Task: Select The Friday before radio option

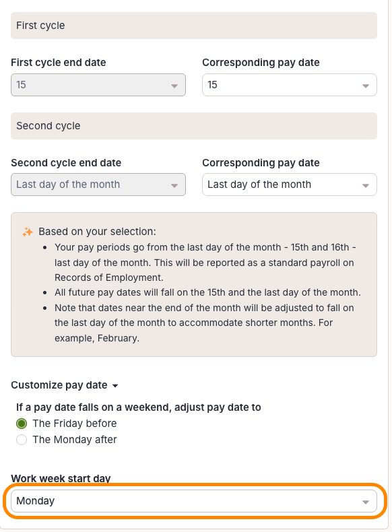Action: click(x=22, y=424)
